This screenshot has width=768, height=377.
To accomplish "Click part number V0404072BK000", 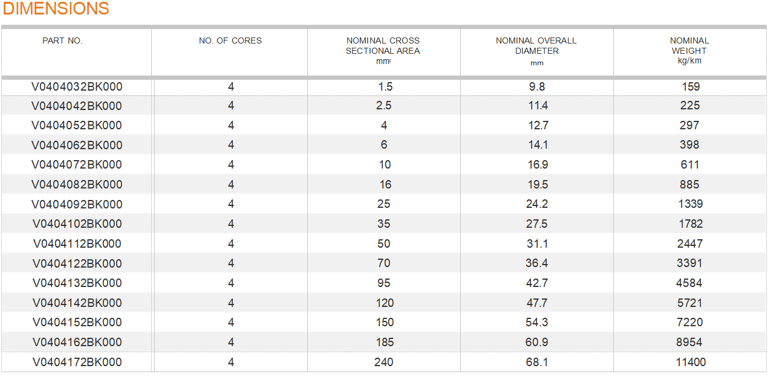I will (77, 165).
